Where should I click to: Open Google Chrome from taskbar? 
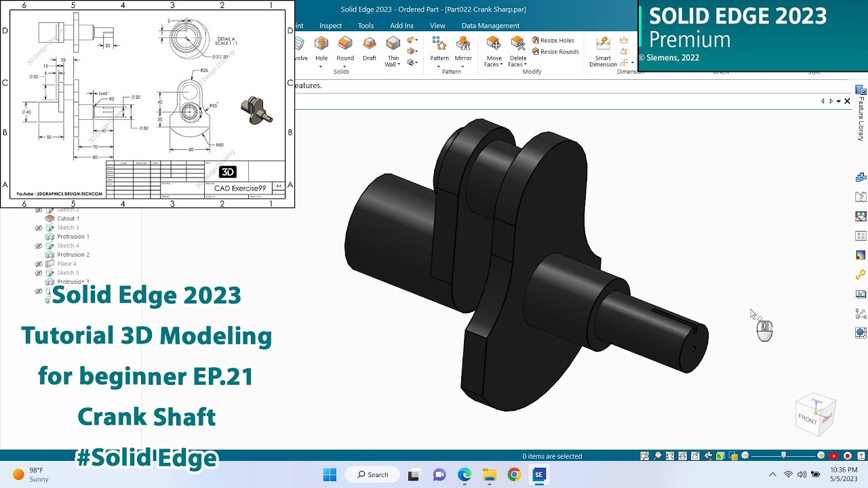pos(514,474)
